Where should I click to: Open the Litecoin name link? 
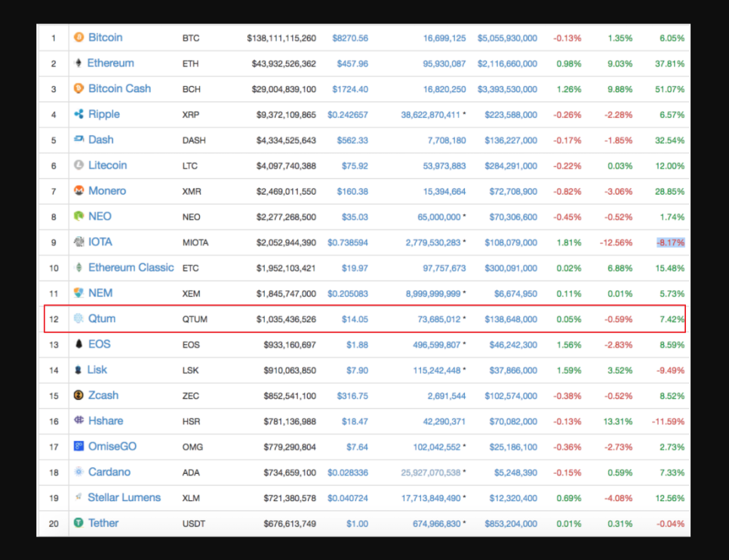(107, 165)
